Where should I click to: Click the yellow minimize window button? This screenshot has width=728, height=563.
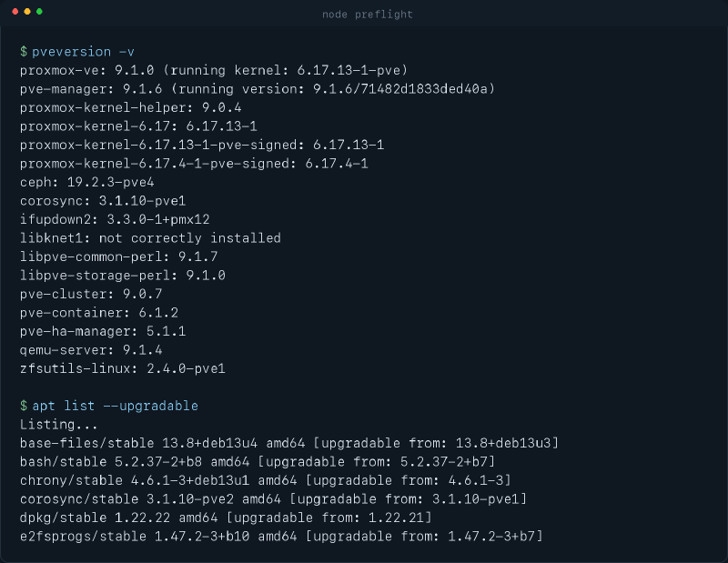(x=27, y=12)
